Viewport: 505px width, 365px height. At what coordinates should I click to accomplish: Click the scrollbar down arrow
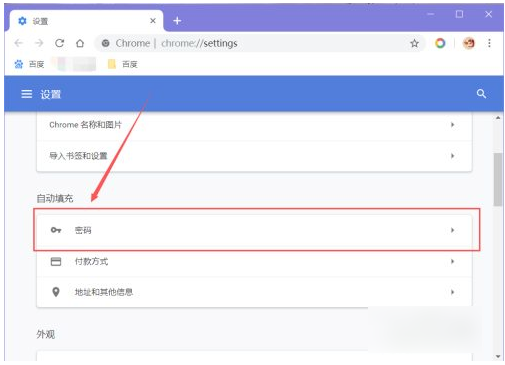[498, 356]
